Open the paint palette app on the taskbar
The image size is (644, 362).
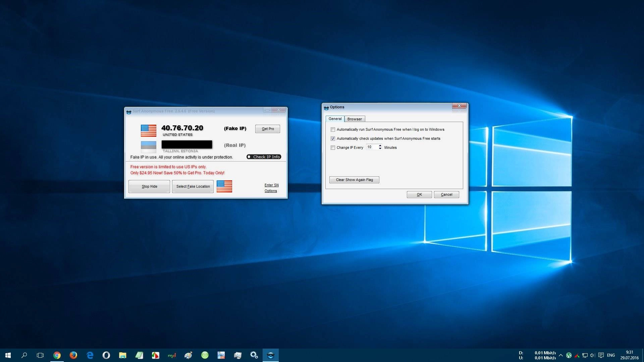click(x=188, y=355)
